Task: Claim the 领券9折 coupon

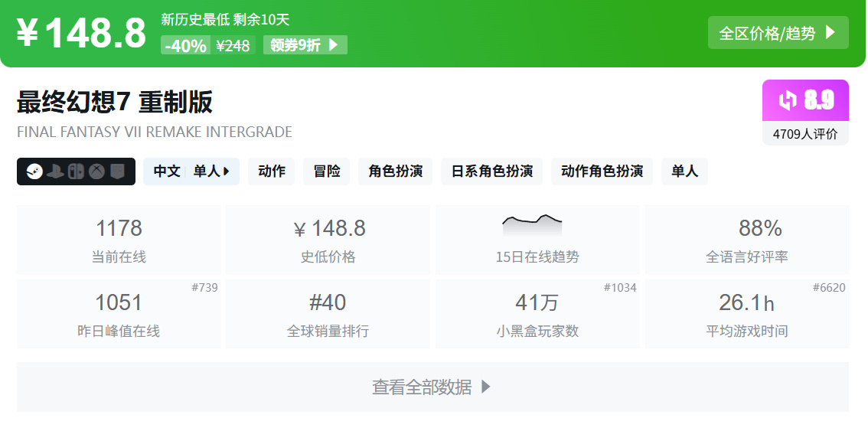Action: tap(305, 45)
